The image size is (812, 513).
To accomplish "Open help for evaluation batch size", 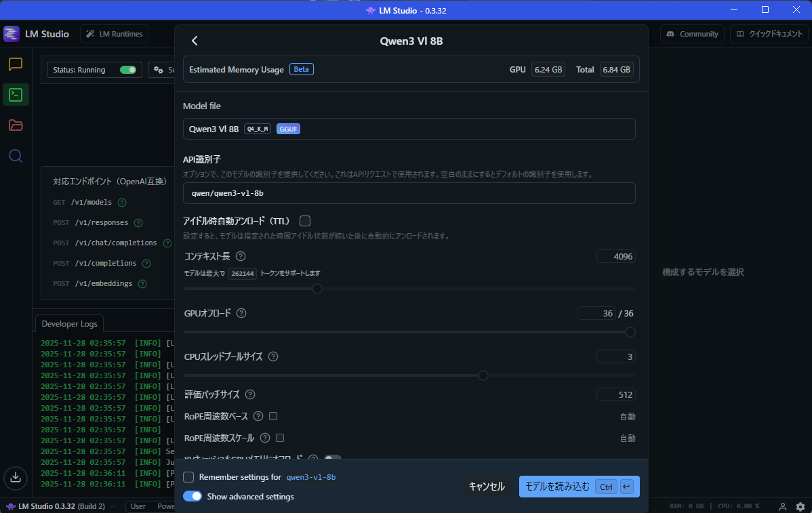I will pos(249,394).
